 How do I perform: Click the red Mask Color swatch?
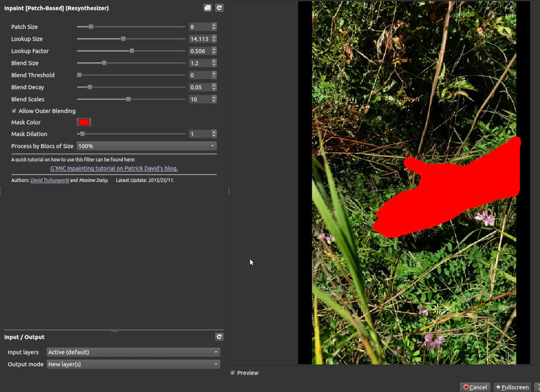(x=84, y=122)
